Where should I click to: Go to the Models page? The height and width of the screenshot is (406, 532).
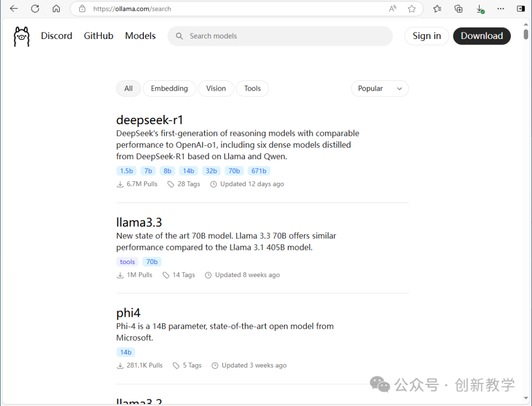tap(140, 36)
